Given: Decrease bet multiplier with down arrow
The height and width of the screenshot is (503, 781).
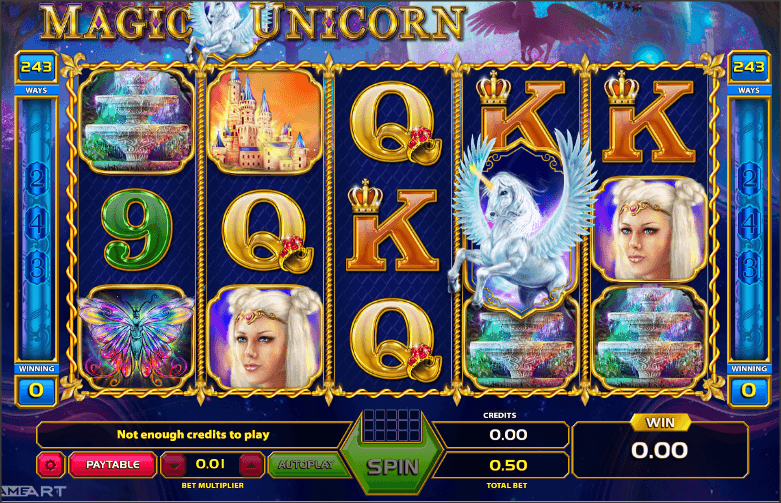Looking at the screenshot, I should [x=174, y=465].
